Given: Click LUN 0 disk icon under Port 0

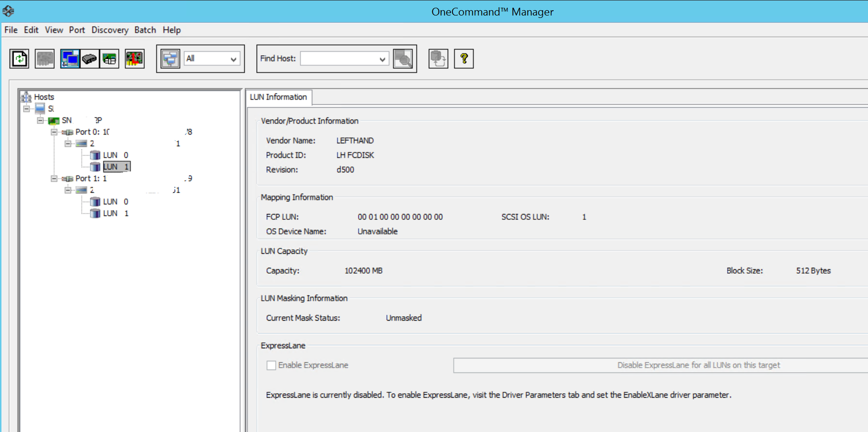Looking at the screenshot, I should pos(95,155).
